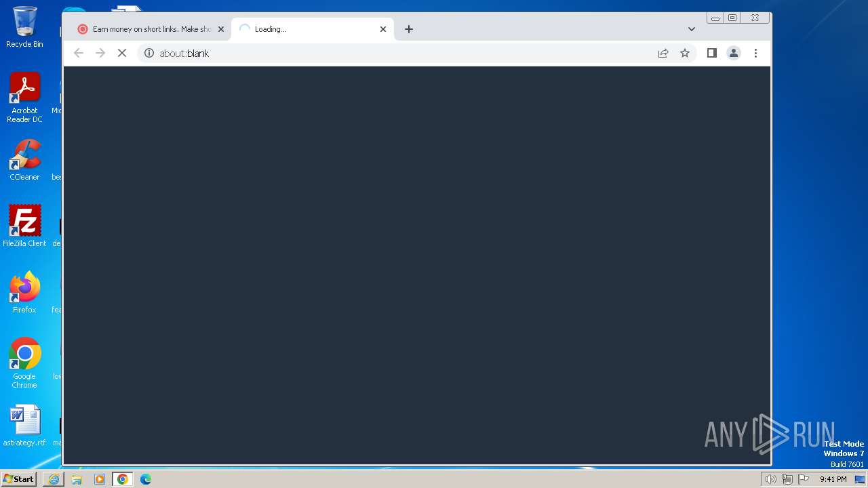
Task: Launch CCleaner desktop shortcut
Action: (x=24, y=160)
